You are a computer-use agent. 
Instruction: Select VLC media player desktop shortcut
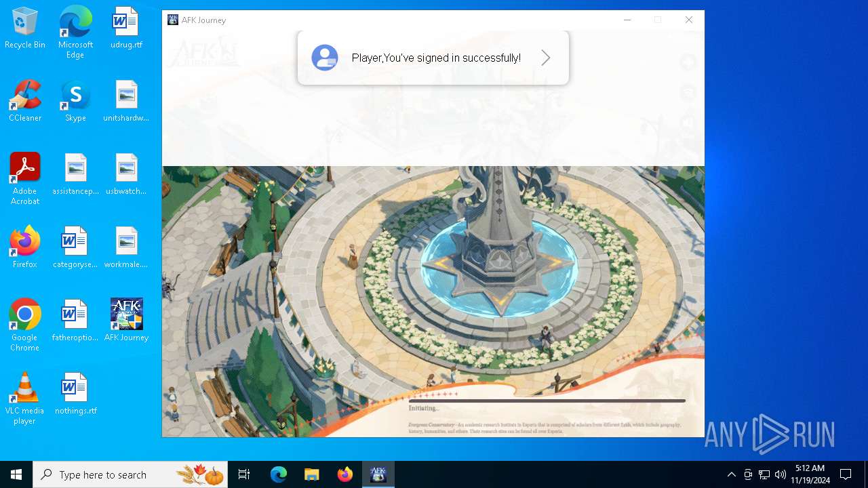click(x=25, y=399)
